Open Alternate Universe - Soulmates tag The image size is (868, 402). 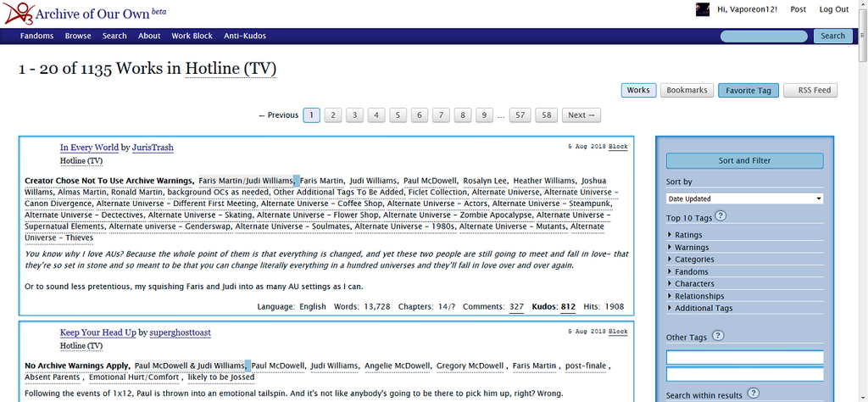point(294,226)
